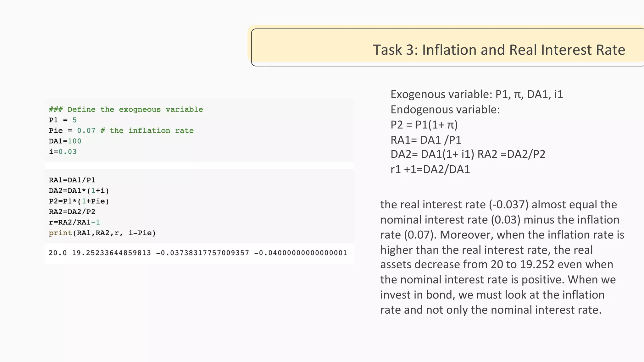Click the printed output value 19.25233644859813
The width and height of the screenshot is (644, 362).
tap(111, 253)
